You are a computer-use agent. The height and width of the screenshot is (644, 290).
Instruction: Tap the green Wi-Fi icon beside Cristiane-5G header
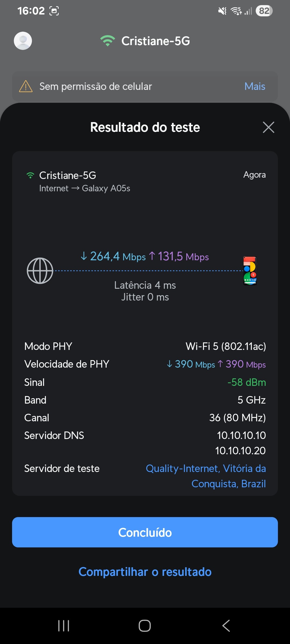point(108,41)
